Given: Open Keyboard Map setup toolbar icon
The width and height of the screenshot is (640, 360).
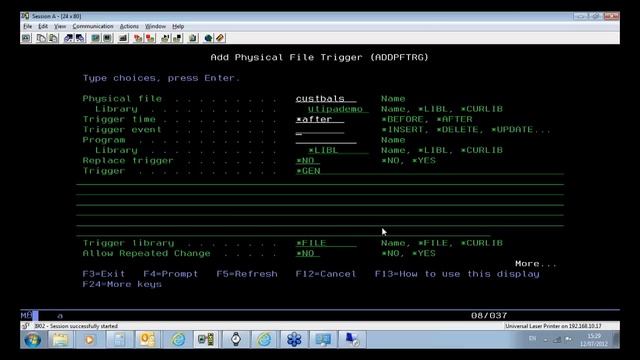Looking at the screenshot, I should 123,38.
